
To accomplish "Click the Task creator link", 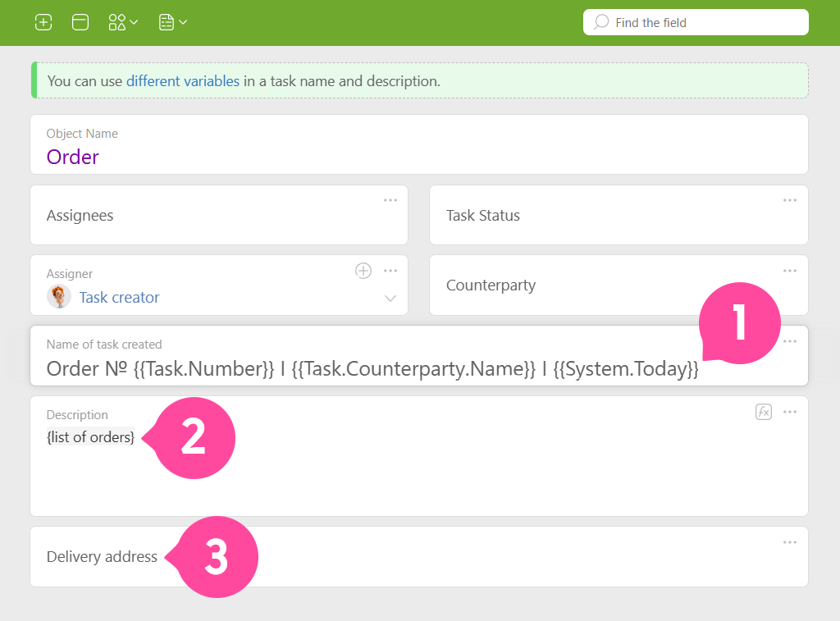I will click(x=120, y=297).
